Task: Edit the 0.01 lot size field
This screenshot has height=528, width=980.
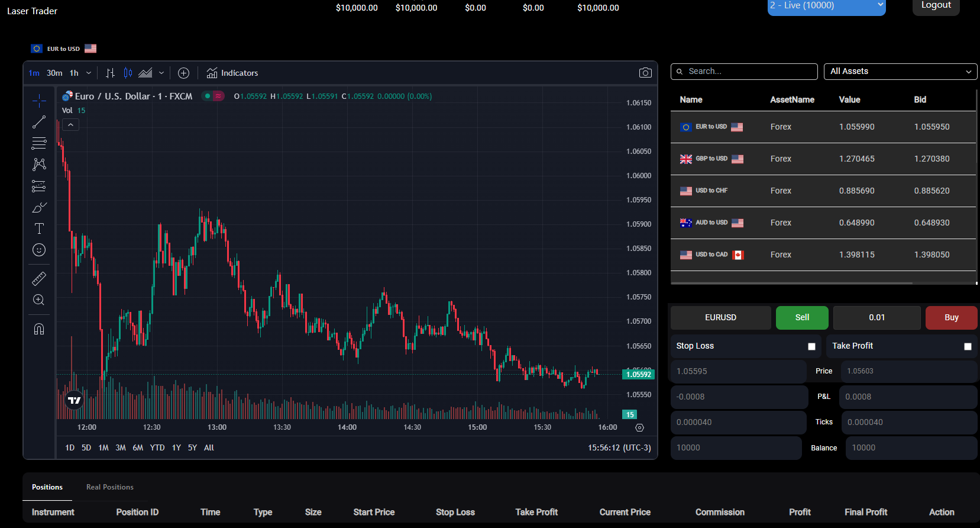Action: 876,318
